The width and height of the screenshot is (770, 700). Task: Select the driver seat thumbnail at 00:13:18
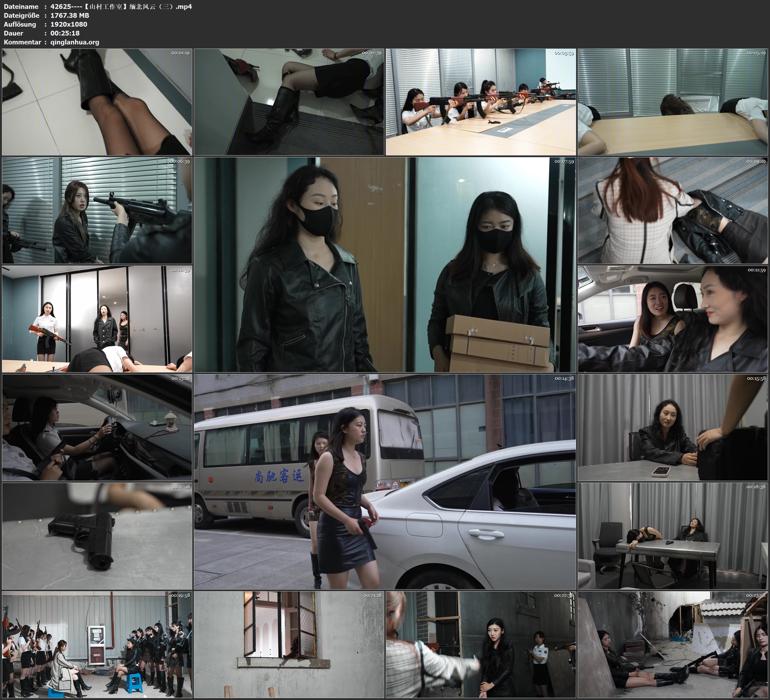[x=97, y=427]
